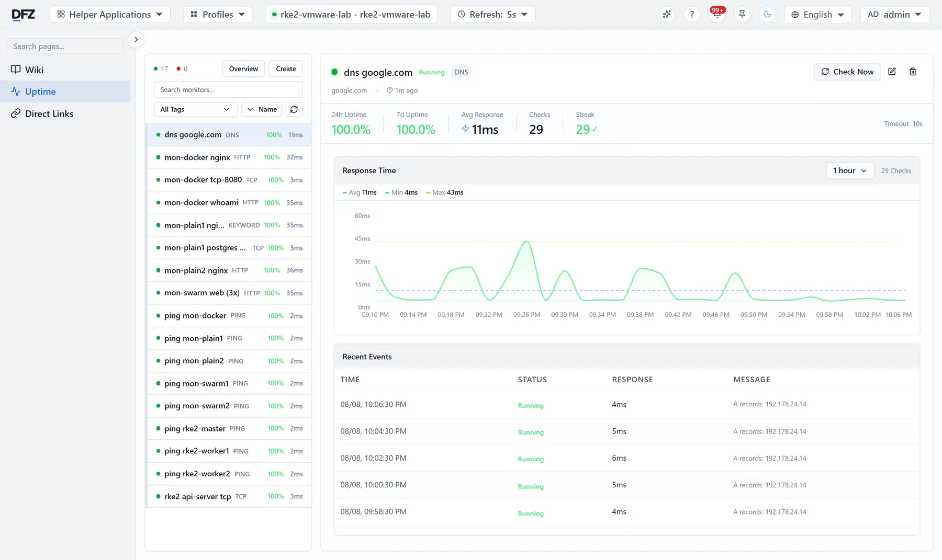Click the 09:58:30 PM event row
Viewport: 942px width, 560px height.
(626, 512)
